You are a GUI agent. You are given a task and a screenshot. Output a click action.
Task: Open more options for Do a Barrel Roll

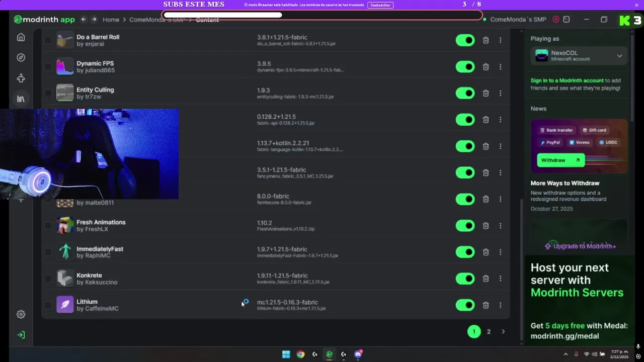point(500,40)
